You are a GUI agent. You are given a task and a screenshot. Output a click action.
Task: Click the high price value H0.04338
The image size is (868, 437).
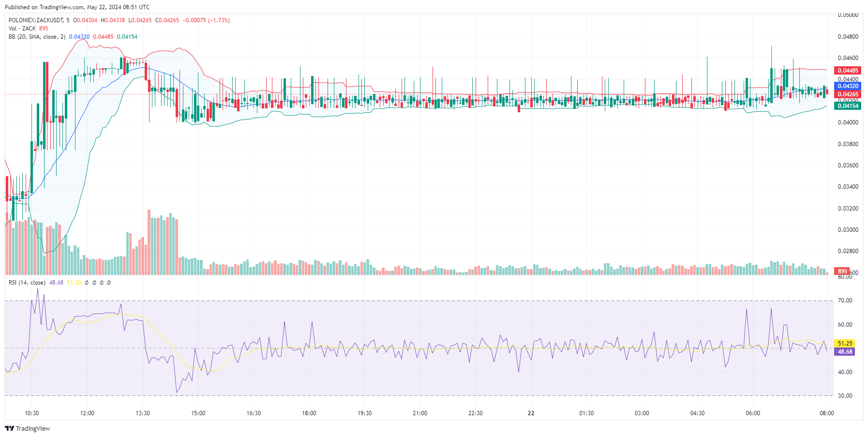click(113, 20)
